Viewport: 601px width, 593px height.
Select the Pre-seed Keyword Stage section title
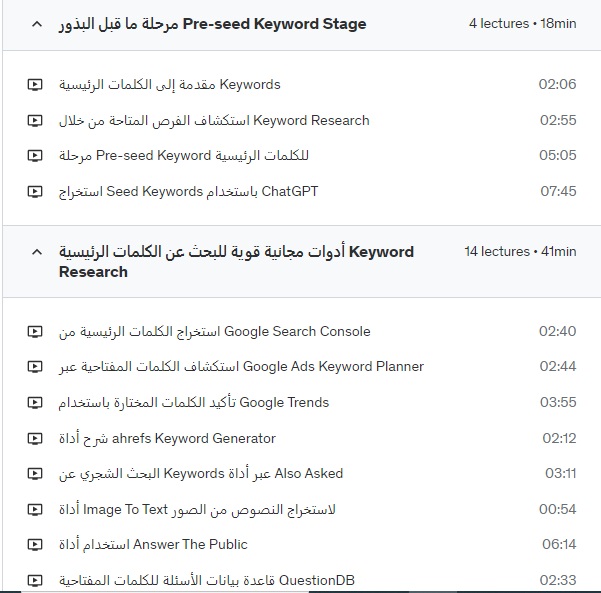(212, 24)
